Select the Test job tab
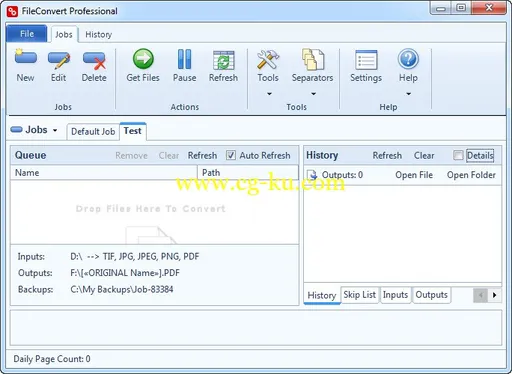 [133, 131]
